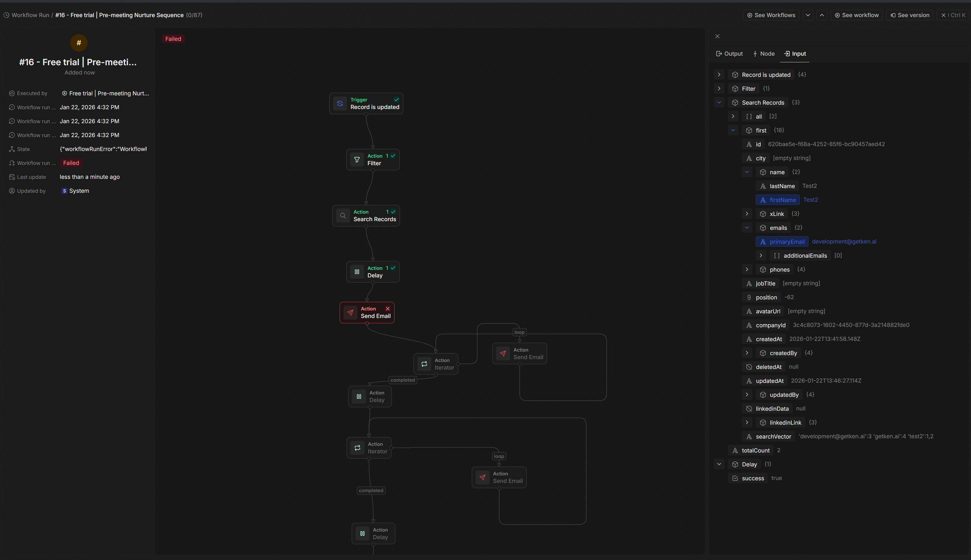
Task: Switch to the Output tab
Action: 729,54
